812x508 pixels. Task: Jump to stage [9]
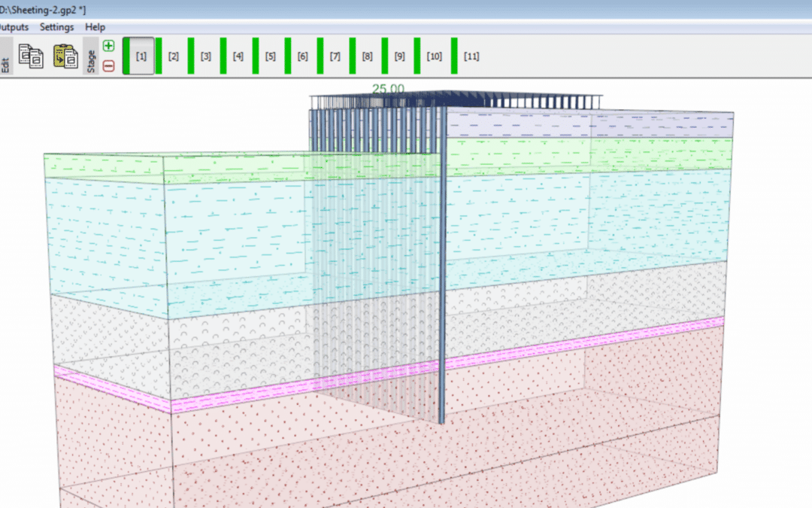(399, 56)
